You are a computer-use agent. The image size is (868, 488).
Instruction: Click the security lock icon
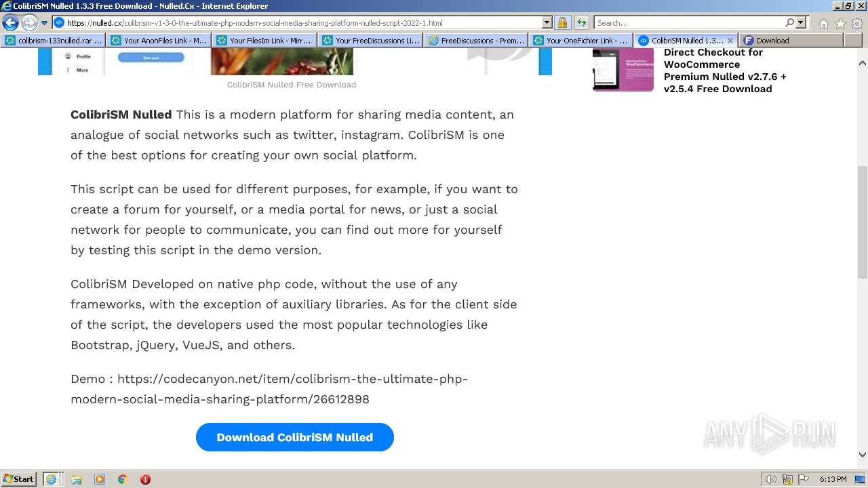click(562, 22)
